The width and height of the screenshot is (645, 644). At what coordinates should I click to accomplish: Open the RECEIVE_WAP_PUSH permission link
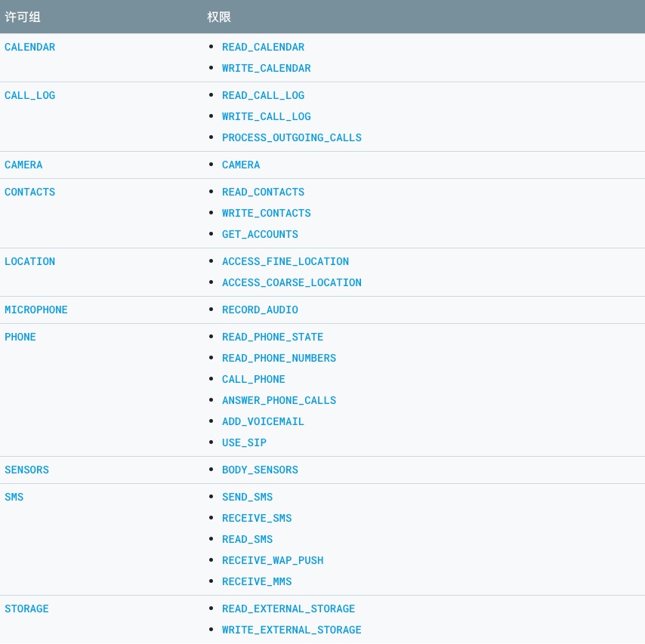point(273,560)
